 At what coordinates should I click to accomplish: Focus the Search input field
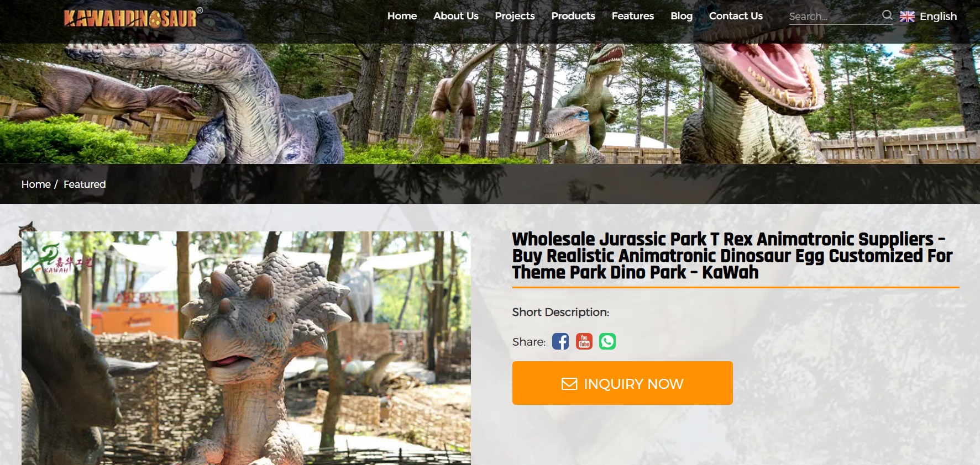[834, 17]
